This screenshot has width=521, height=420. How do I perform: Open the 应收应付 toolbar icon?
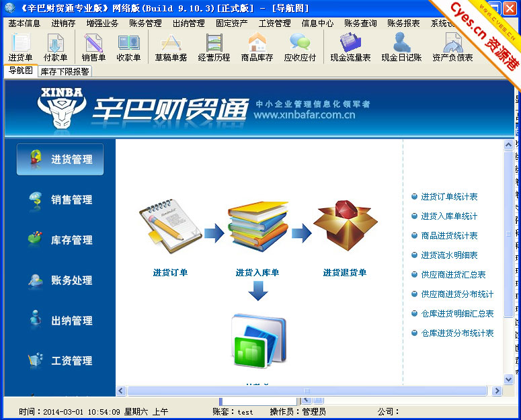tap(300, 47)
